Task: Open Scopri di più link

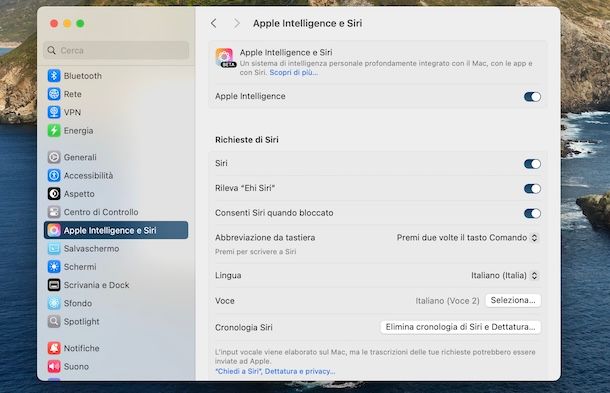Action: (294, 72)
